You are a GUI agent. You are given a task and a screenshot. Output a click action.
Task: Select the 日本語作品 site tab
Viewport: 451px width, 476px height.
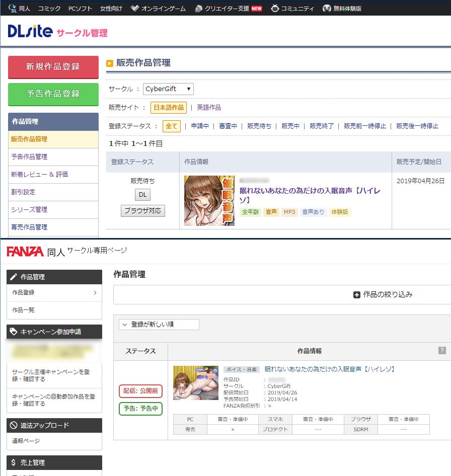pos(169,108)
